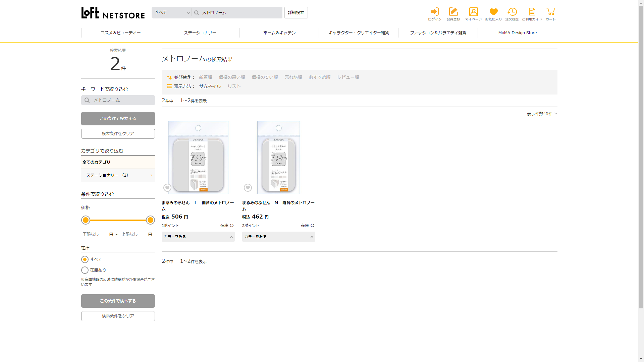Open the ステーショナリー navigation menu
The width and height of the screenshot is (644, 362).
pyautogui.click(x=200, y=33)
